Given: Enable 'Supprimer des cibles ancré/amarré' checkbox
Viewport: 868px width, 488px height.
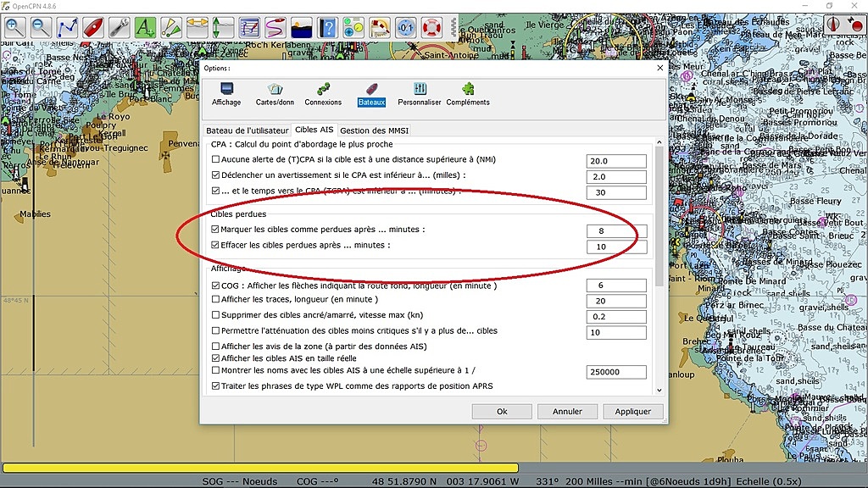Looking at the screenshot, I should click(x=215, y=315).
